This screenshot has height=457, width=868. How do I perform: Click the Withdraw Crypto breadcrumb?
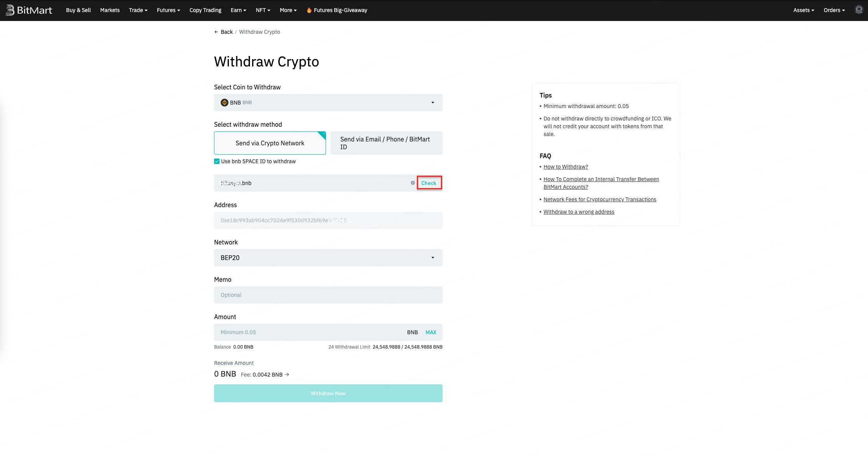tap(260, 32)
